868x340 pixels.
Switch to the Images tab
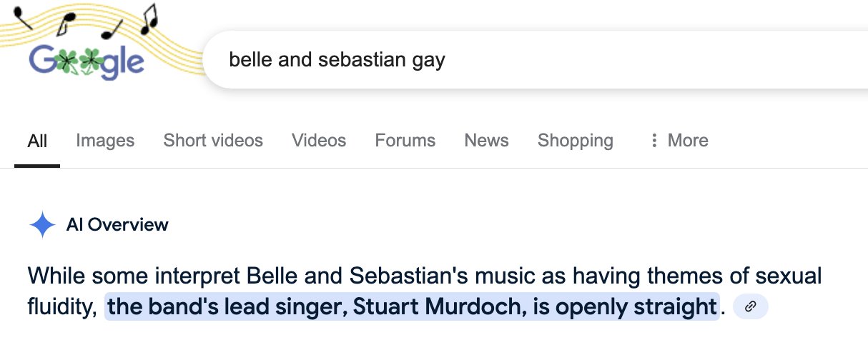pyautogui.click(x=105, y=141)
